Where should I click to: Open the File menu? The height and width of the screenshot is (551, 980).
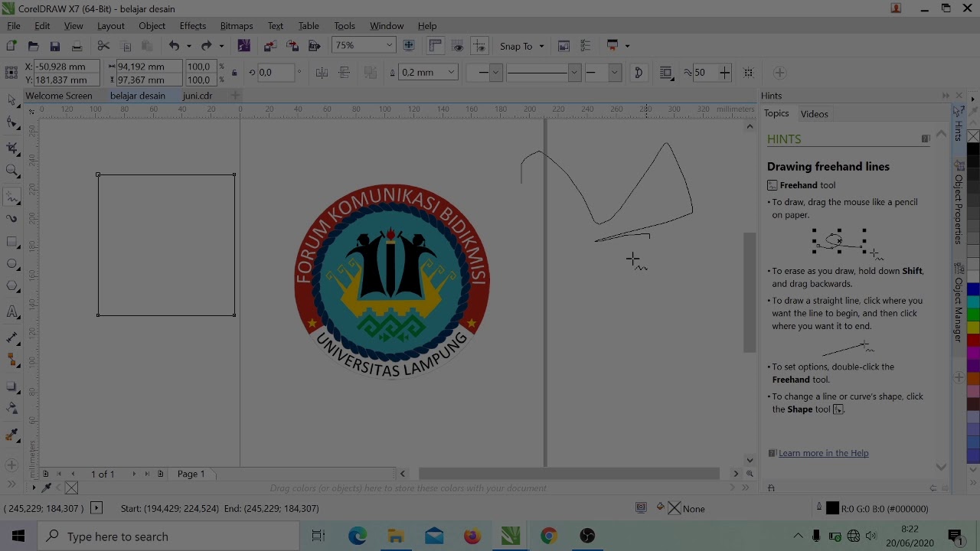[14, 25]
